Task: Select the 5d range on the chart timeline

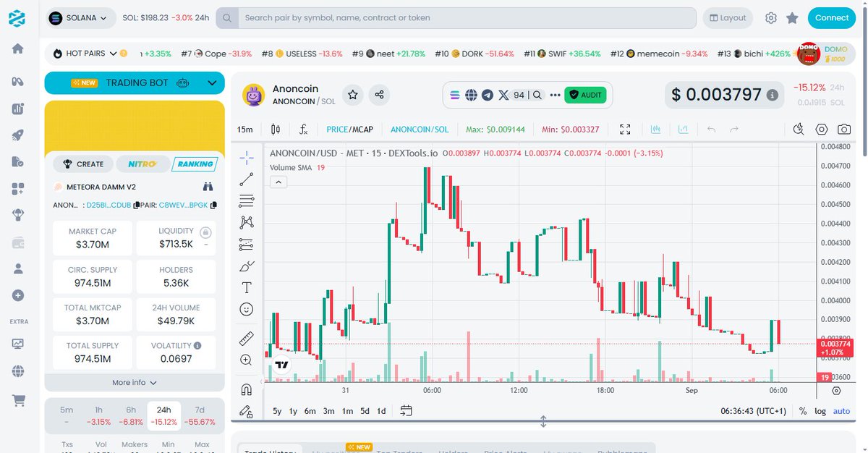Action: click(x=364, y=410)
